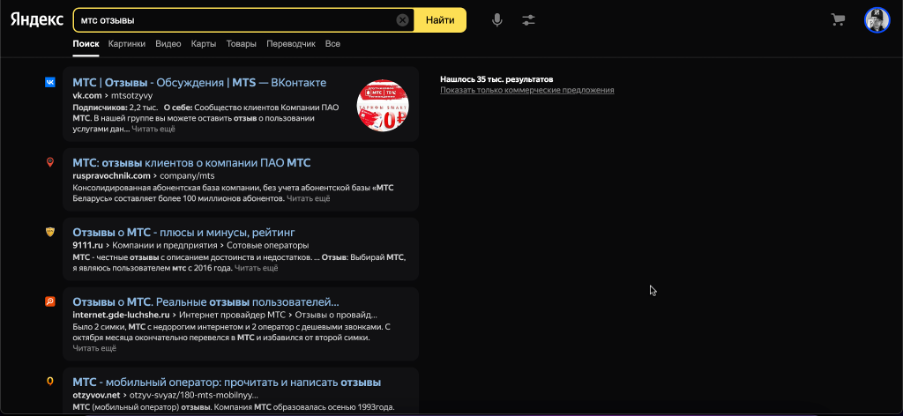This screenshot has height=416, width=904.
Task: Open the Карты tab
Action: pyautogui.click(x=204, y=44)
